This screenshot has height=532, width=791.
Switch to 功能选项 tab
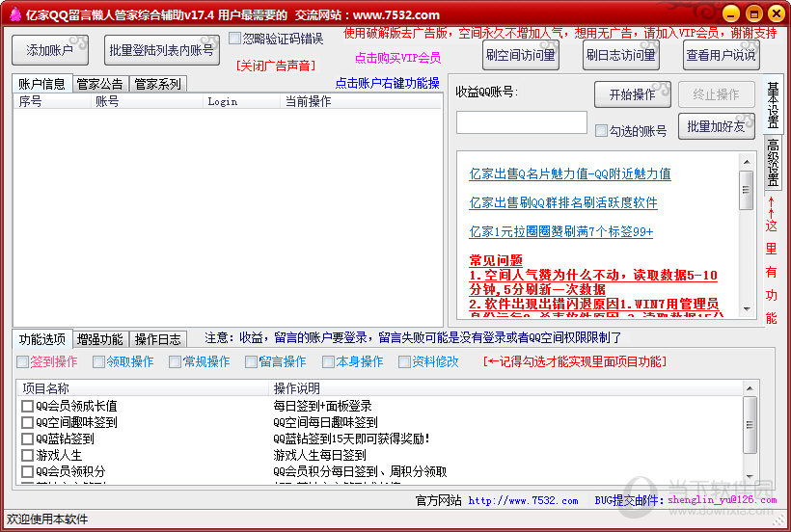tap(42, 339)
